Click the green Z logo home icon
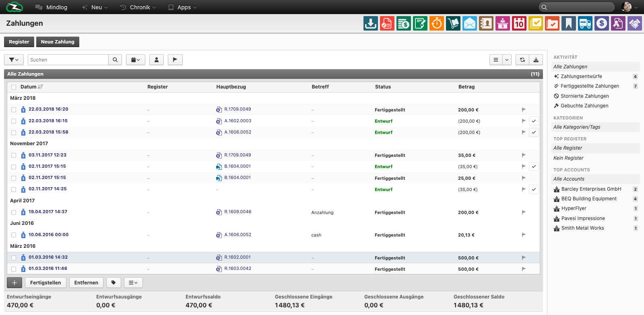 (x=14, y=7)
